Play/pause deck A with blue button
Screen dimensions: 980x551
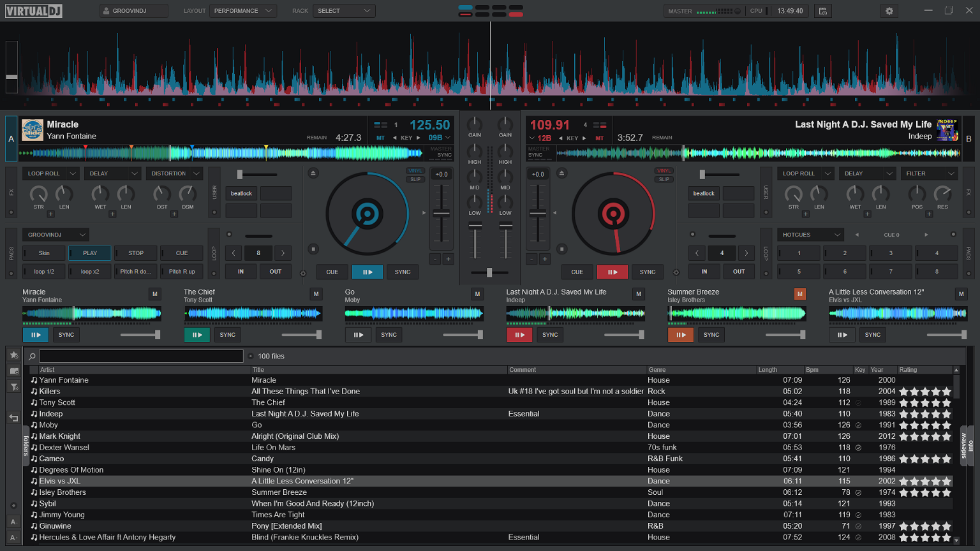(x=367, y=272)
